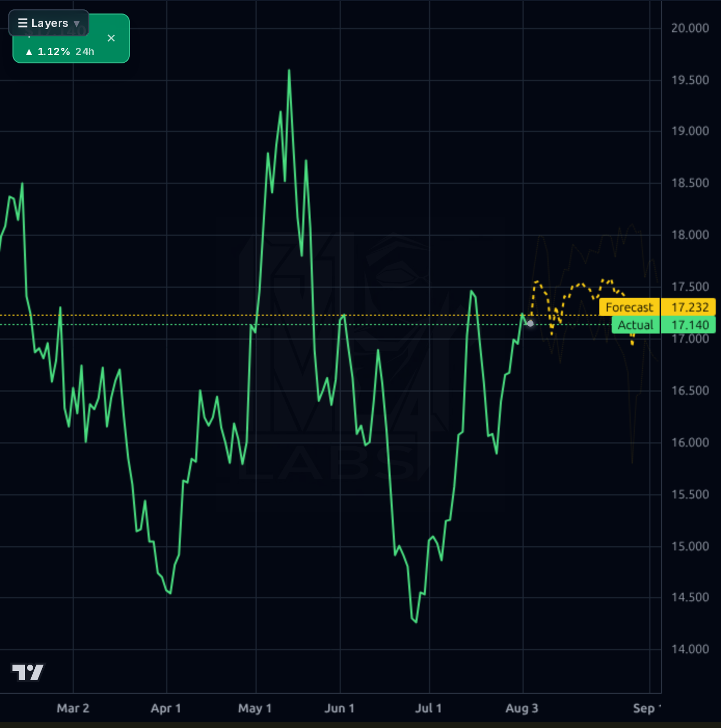The height and width of the screenshot is (728, 721).
Task: Click the Jun 1 date label
Action: coord(340,708)
